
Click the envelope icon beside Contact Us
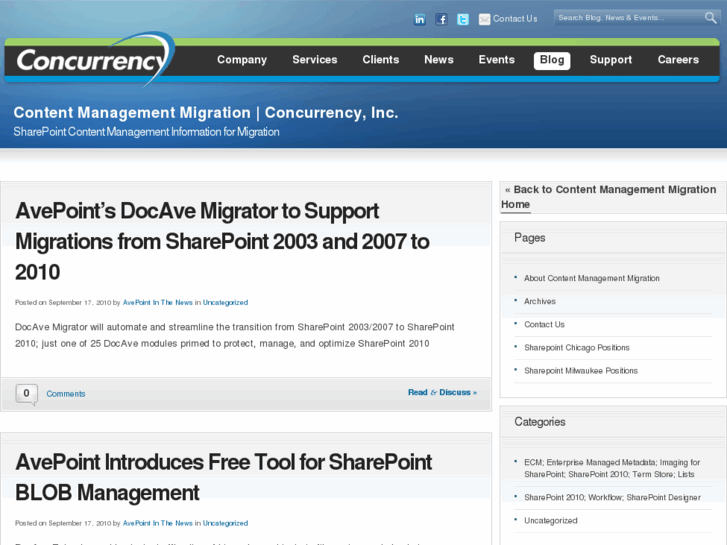click(x=484, y=19)
